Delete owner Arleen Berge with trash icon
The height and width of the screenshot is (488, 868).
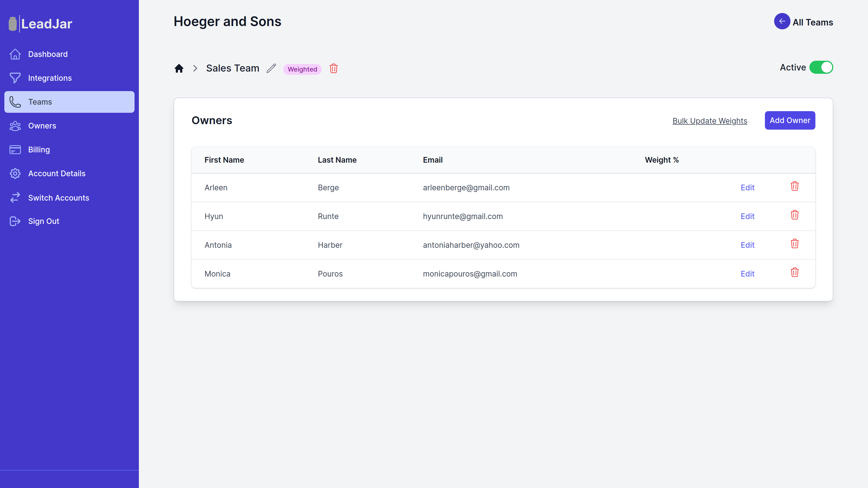pos(794,186)
